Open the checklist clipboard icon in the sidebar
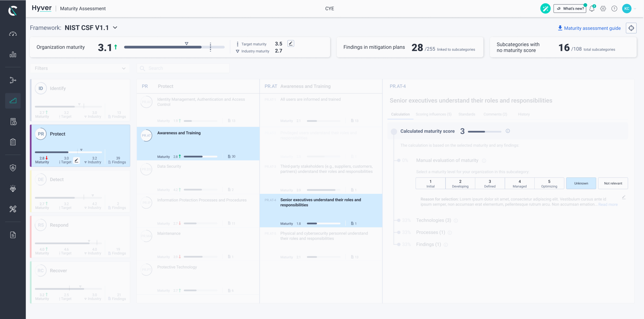644x319 pixels. [13, 142]
